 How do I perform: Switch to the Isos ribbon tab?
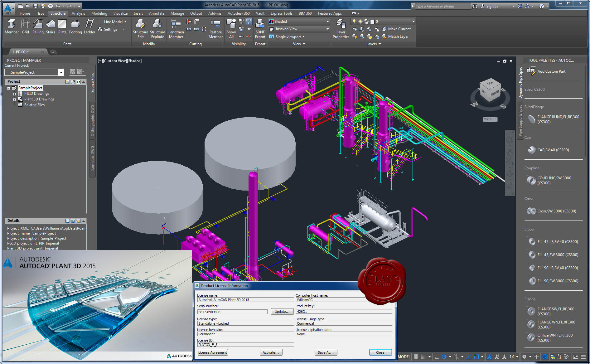41,13
